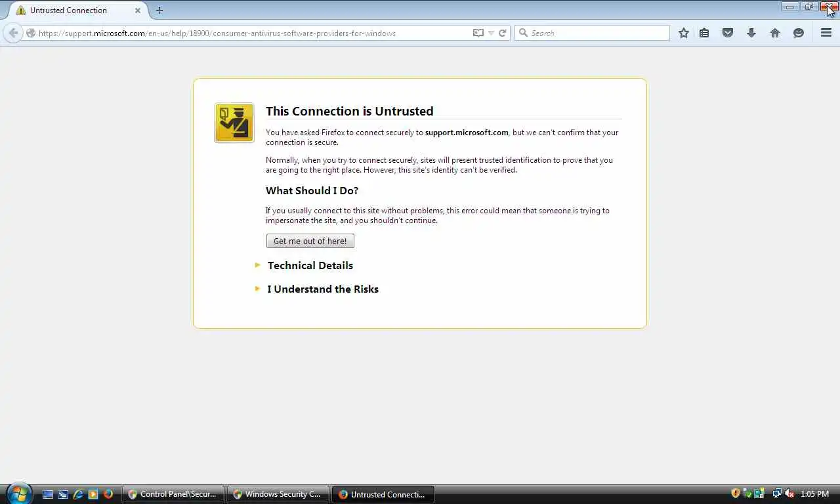The height and width of the screenshot is (504, 840).
Task: Open the address bar history dropdown arrow
Action: pyautogui.click(x=491, y=33)
